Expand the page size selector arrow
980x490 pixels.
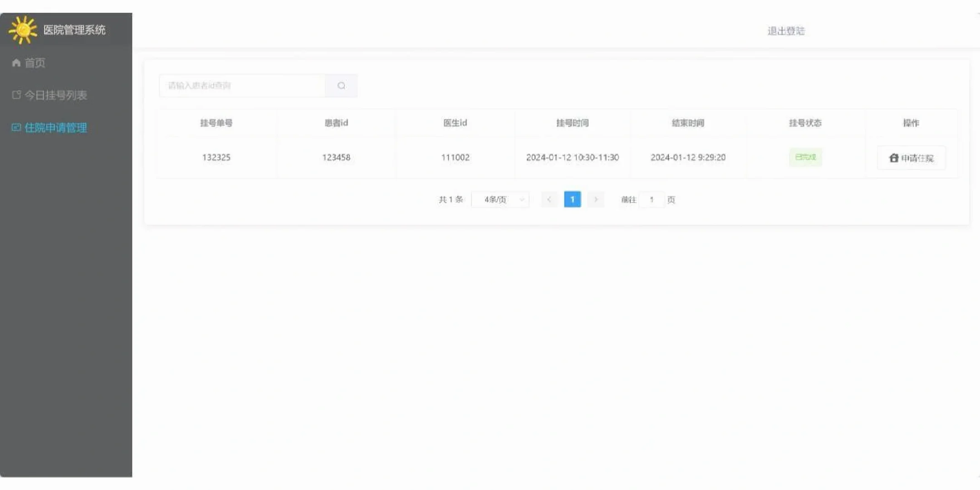click(x=522, y=199)
